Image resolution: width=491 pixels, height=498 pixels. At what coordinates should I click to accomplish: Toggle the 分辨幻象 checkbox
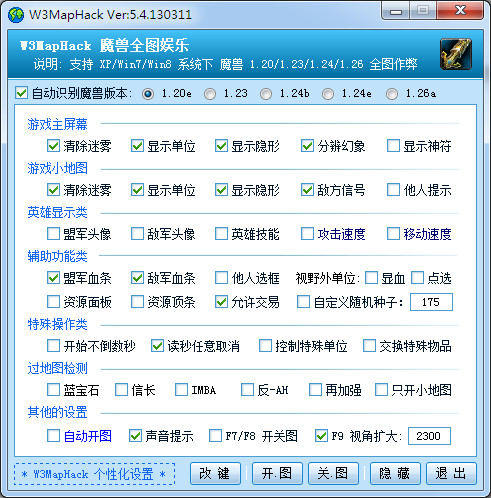click(307, 146)
